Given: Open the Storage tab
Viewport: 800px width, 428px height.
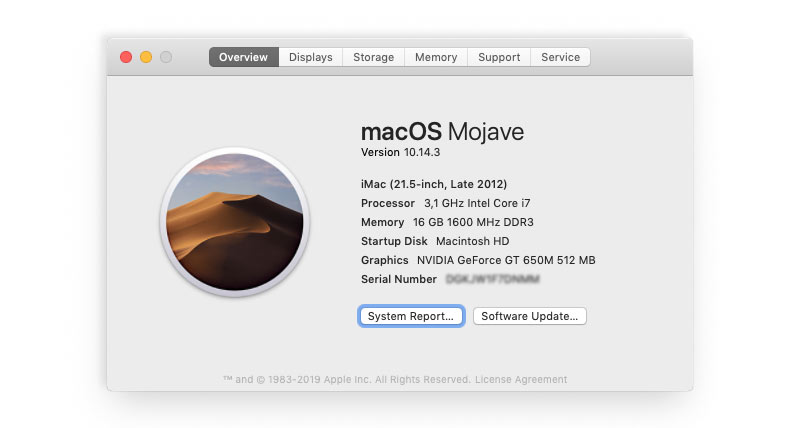Looking at the screenshot, I should [373, 57].
